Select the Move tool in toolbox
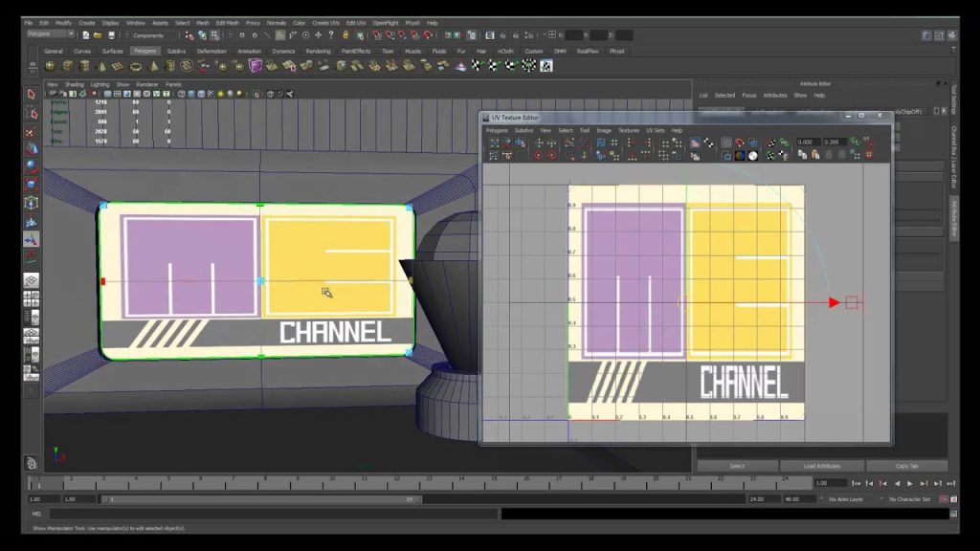 tap(32, 148)
